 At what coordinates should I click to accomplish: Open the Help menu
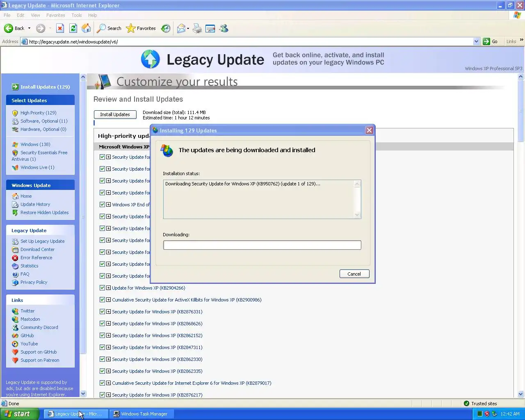click(92, 15)
